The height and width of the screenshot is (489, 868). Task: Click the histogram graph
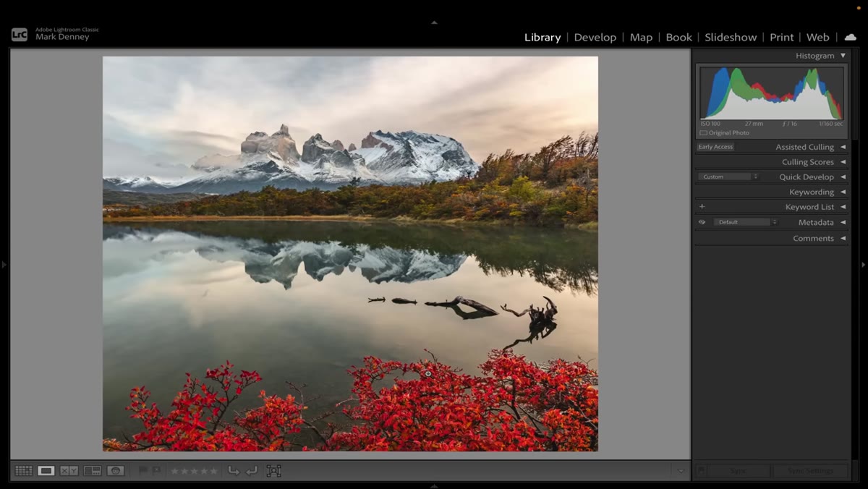(772, 93)
